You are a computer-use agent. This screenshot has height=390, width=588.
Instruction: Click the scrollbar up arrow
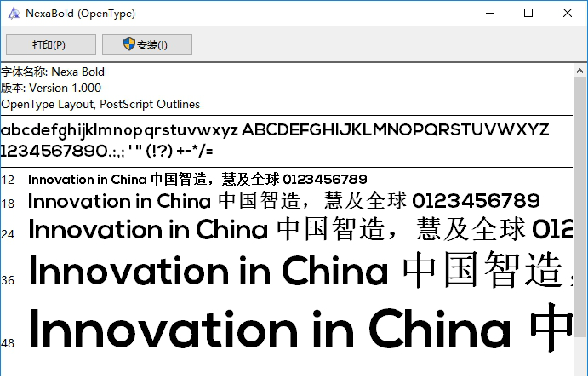click(x=579, y=71)
